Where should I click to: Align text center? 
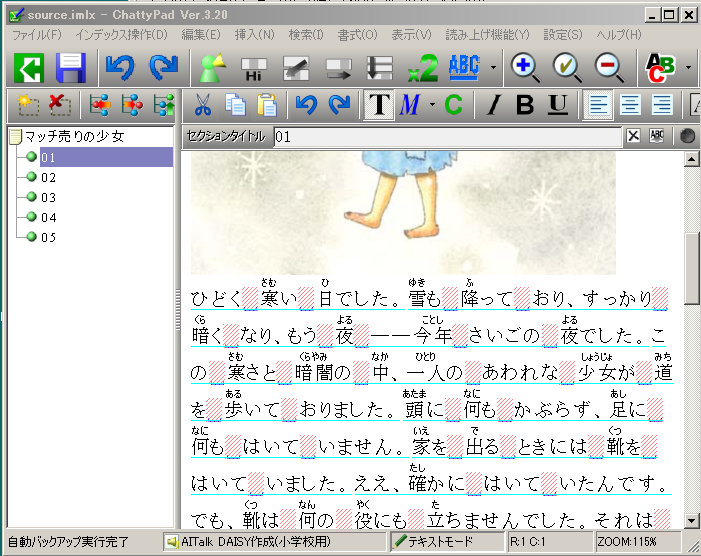tap(630, 105)
